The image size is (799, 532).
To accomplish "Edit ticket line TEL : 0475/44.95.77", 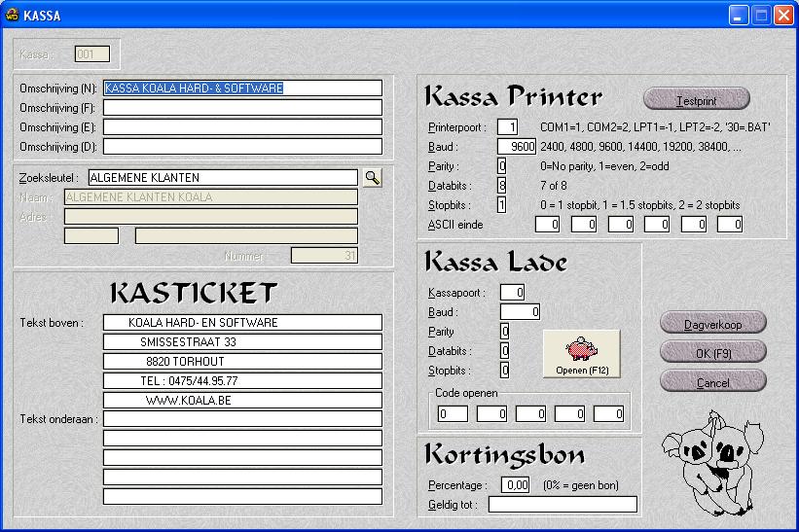I will (x=242, y=381).
